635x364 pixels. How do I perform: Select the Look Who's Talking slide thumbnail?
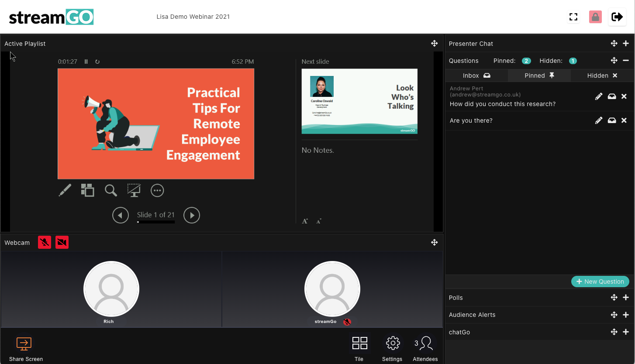pyautogui.click(x=359, y=101)
